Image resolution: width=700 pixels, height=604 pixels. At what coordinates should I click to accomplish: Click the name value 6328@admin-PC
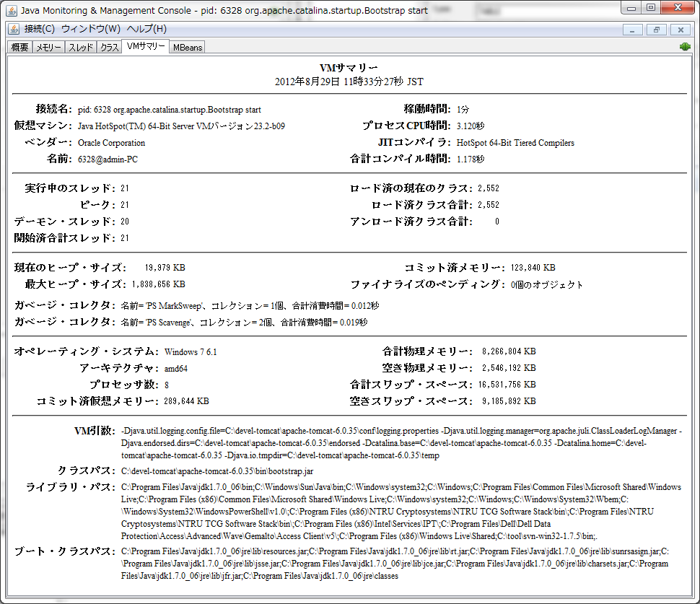coord(108,159)
